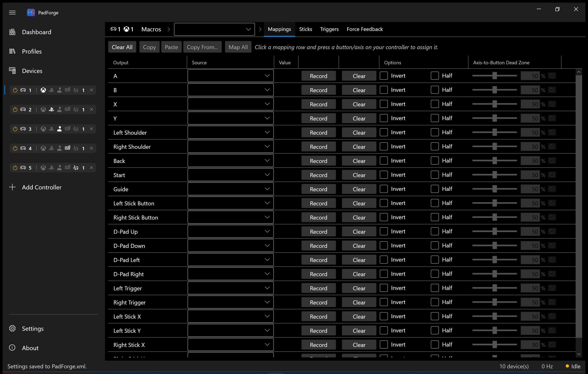Screen dimensions: 588x374
Task: Adjust the dead zone slider for A
Action: coord(494,76)
